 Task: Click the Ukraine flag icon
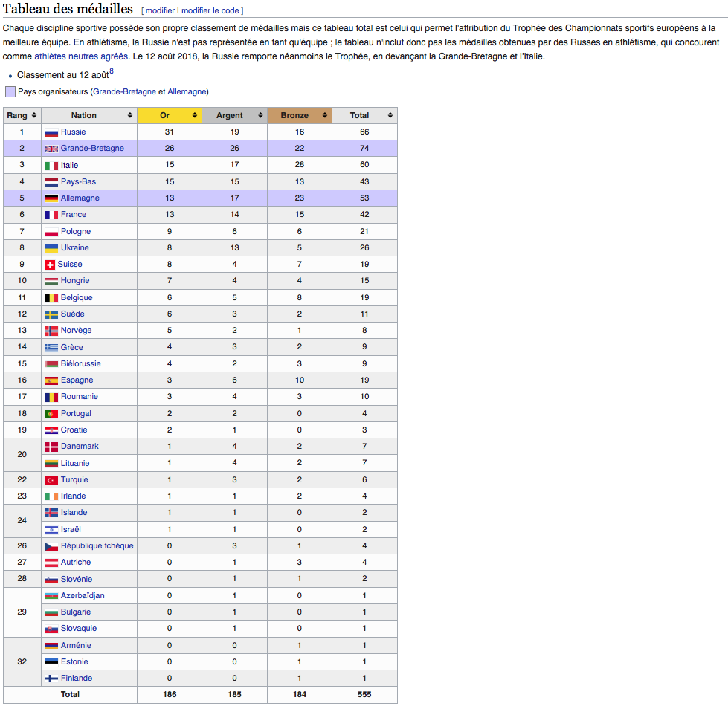click(51, 248)
